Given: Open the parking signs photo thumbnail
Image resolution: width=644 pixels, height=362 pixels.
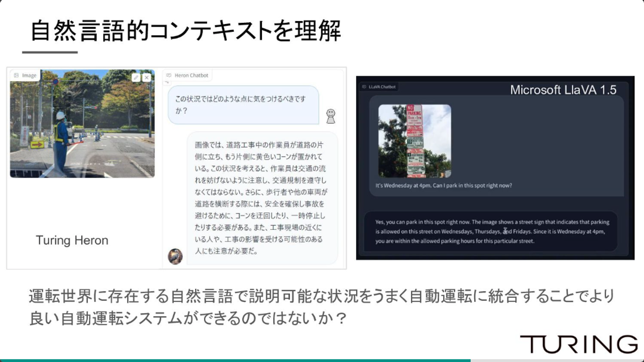Looking at the screenshot, I should click(x=414, y=141).
